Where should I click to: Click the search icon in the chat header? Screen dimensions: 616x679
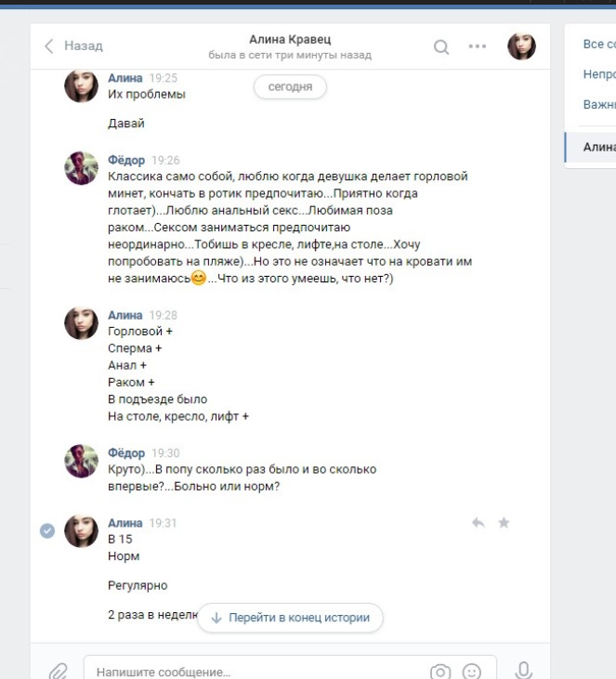point(441,46)
